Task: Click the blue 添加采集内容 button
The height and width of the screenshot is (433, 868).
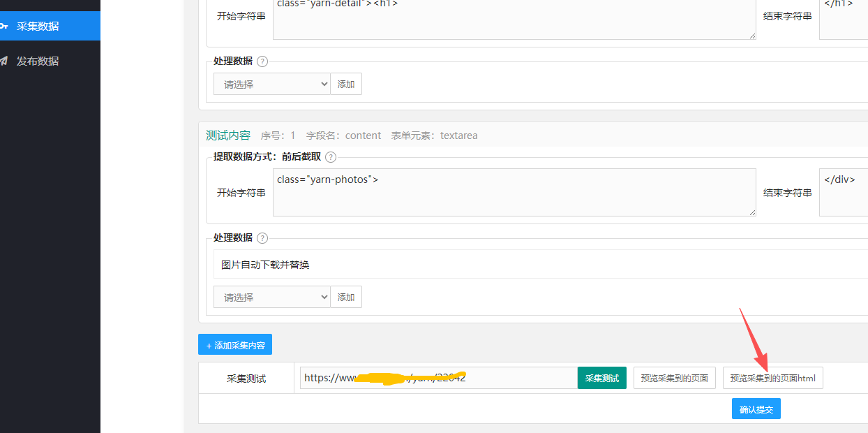Action: [x=235, y=345]
